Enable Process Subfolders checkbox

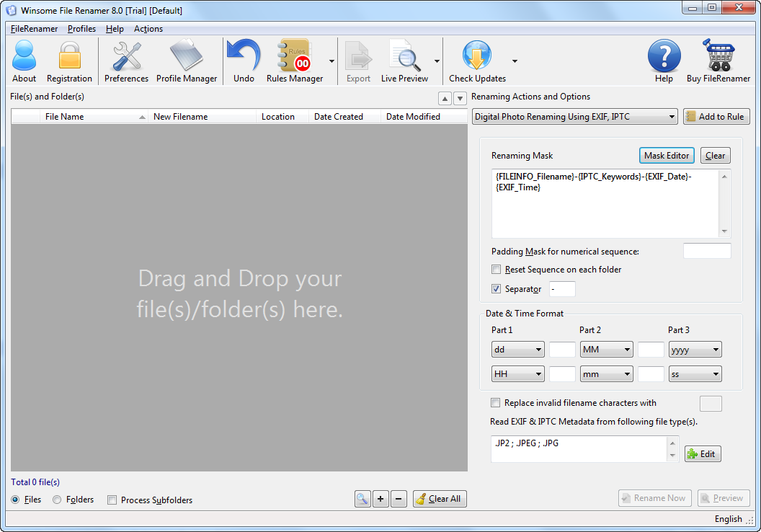pyautogui.click(x=112, y=500)
